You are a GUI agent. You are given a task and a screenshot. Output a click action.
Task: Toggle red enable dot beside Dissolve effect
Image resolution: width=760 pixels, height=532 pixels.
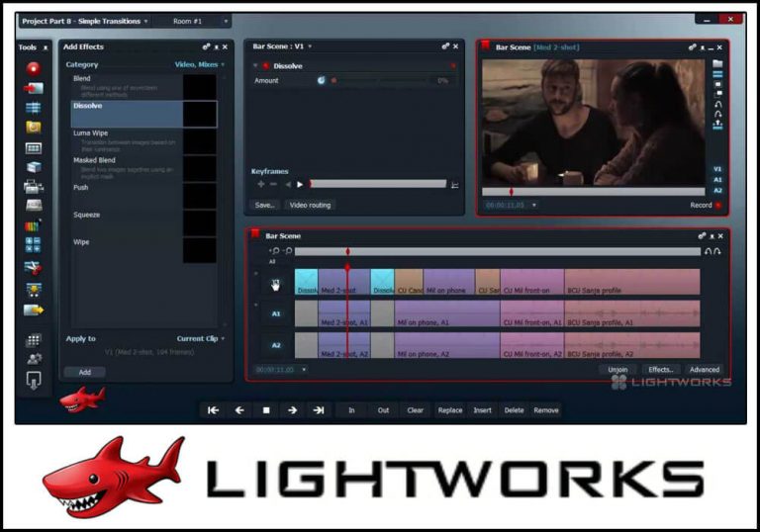[265, 66]
